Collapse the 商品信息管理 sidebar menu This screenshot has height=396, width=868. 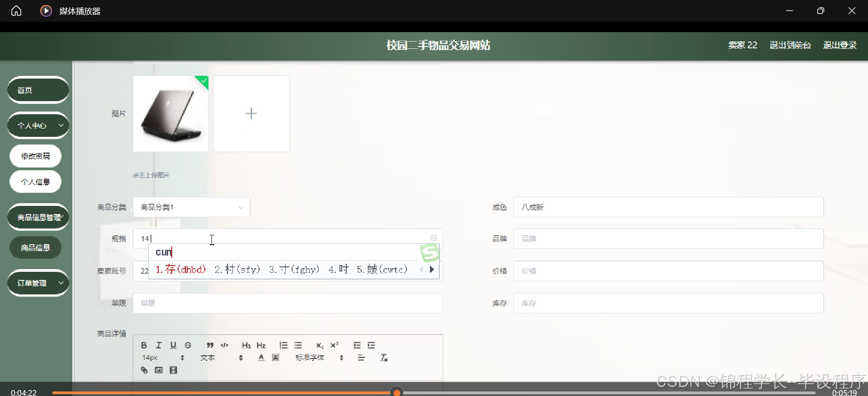coord(38,218)
